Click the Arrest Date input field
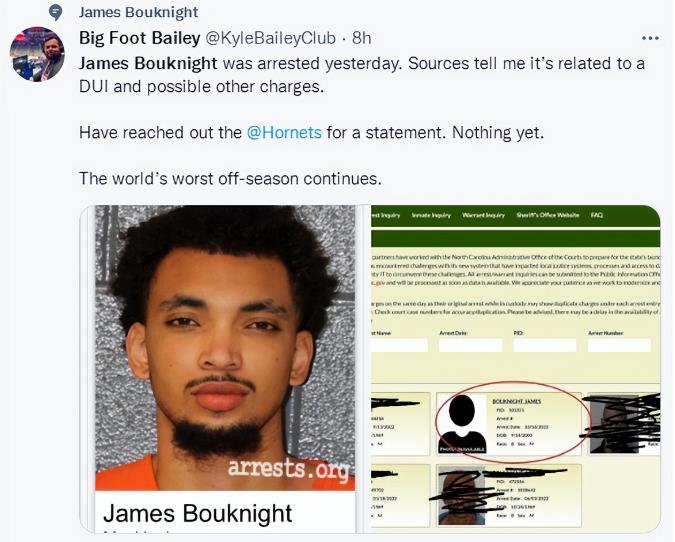675x542 pixels. pos(471,345)
